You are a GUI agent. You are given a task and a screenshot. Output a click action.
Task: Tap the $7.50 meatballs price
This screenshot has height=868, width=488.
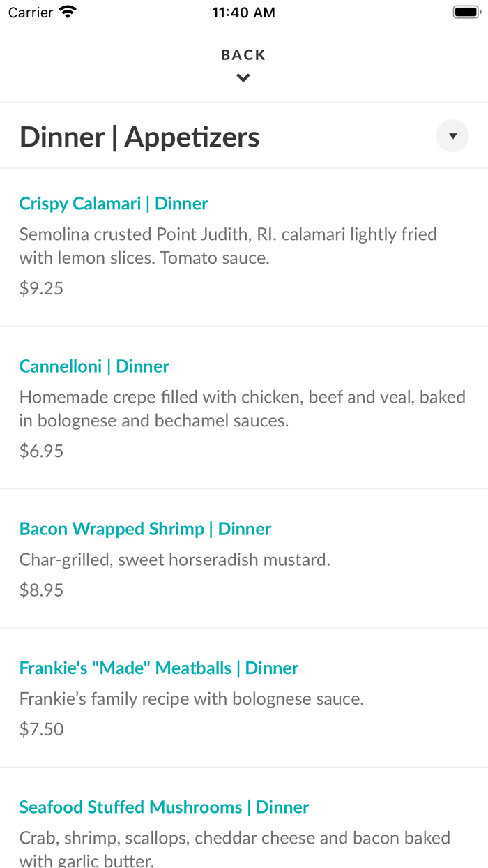41,729
